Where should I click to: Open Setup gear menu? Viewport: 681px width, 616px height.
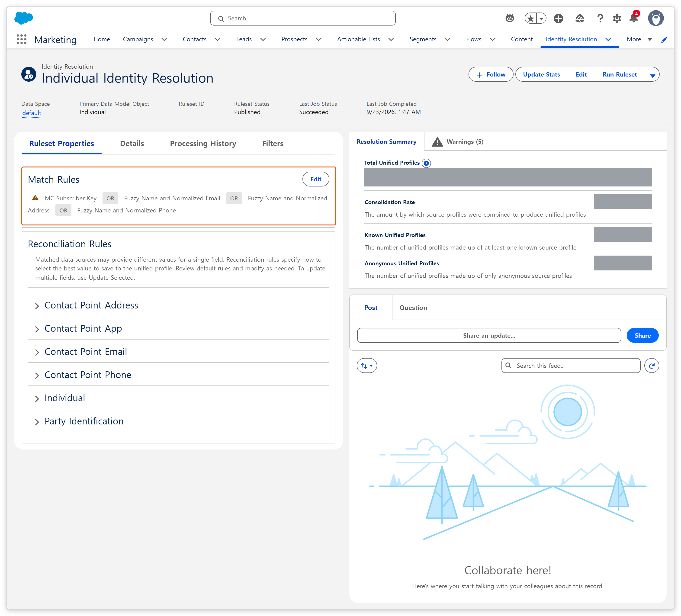click(617, 18)
